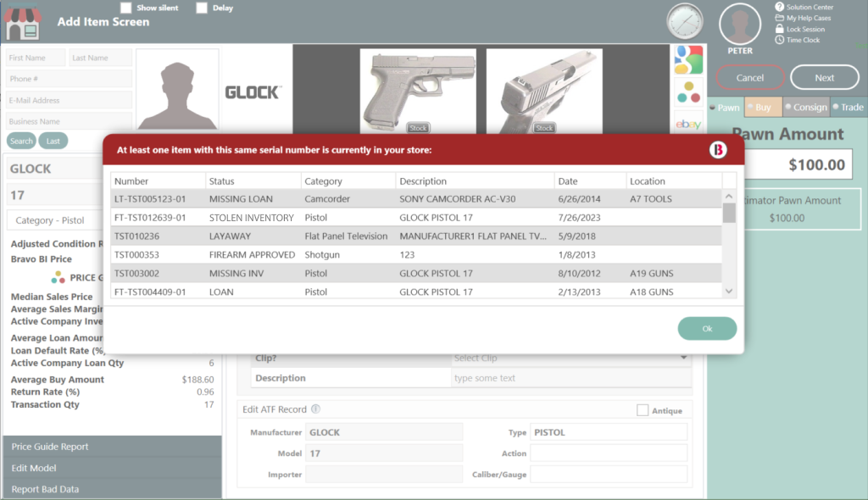Click the Last customer button

(53, 142)
